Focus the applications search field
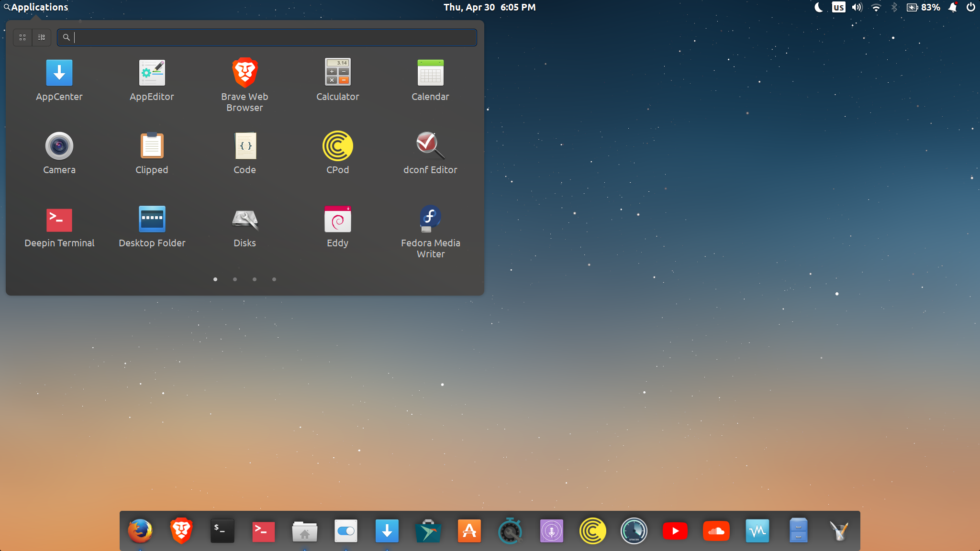The width and height of the screenshot is (980, 551). [x=267, y=37]
